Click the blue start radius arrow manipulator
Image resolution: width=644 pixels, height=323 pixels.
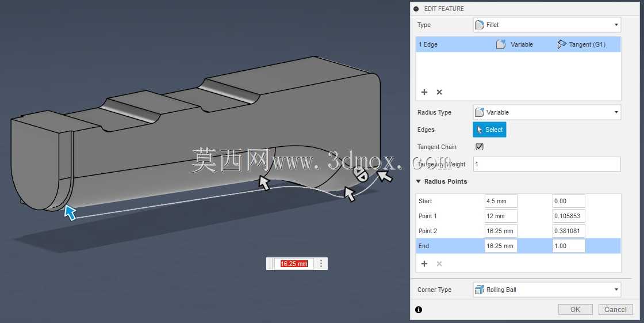pos(70,212)
